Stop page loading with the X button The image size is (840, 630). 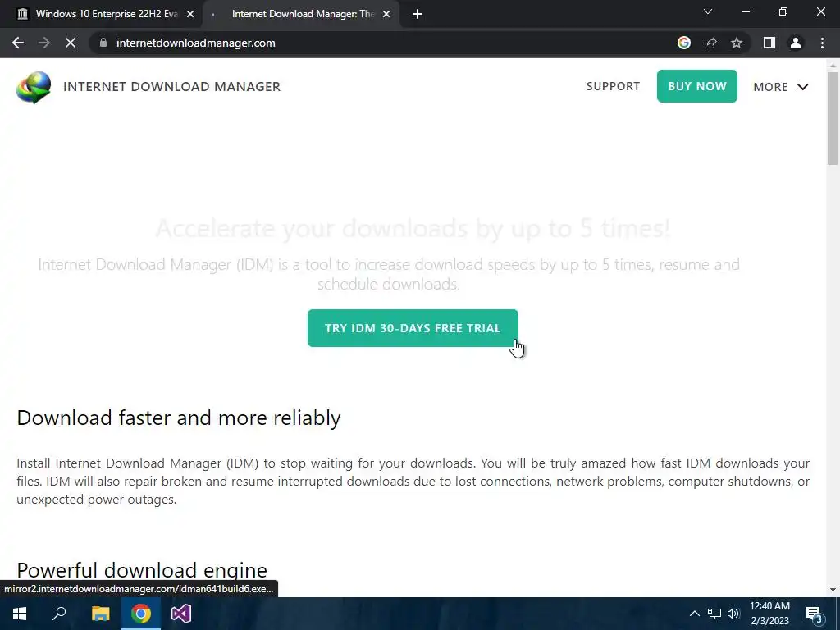(71, 43)
